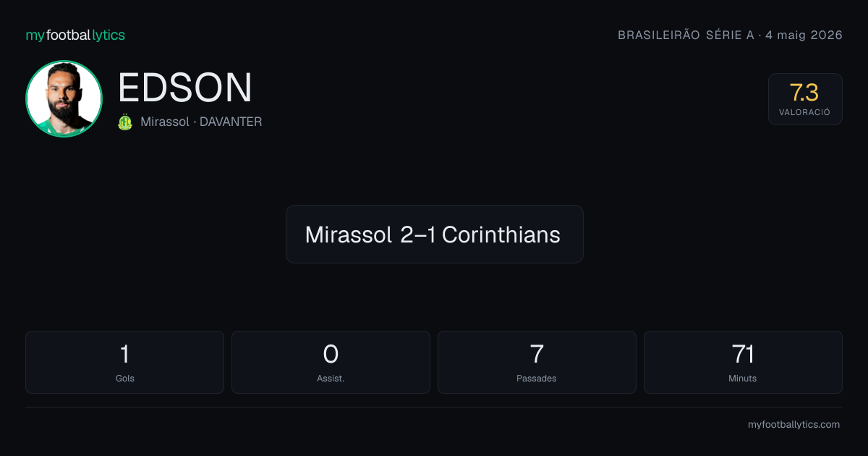Click the goals count number 1
868x456 pixels.
(124, 354)
